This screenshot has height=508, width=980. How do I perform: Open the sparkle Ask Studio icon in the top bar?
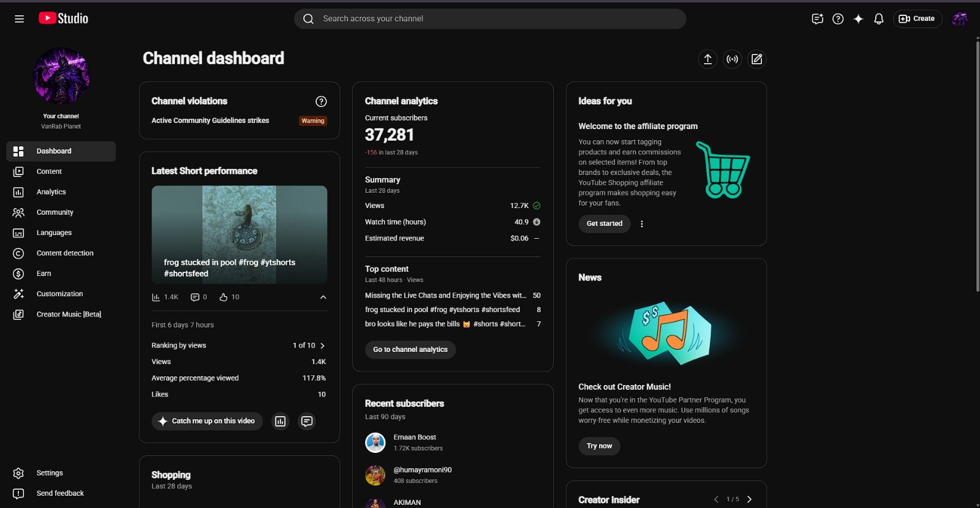click(858, 19)
